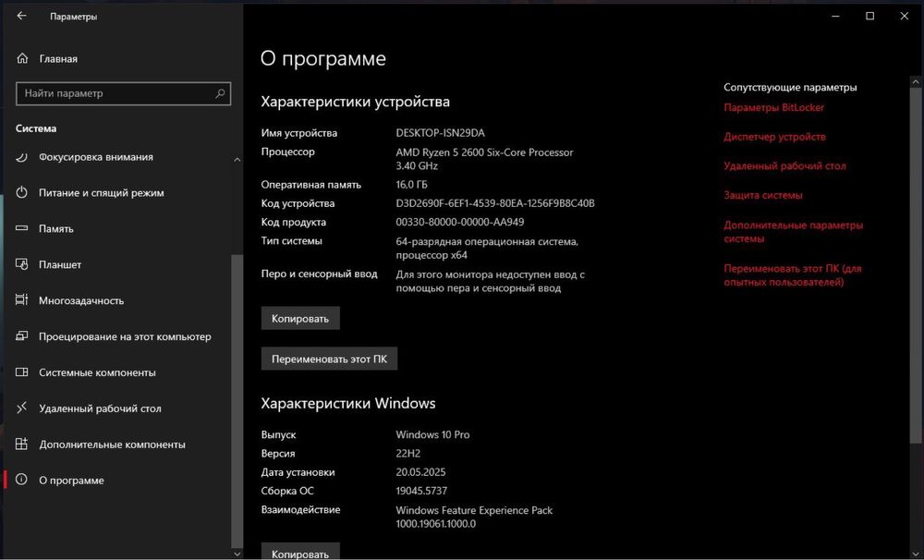Image resolution: width=924 pixels, height=560 pixels.
Task: Click the Storage drive icon
Action: [22, 228]
